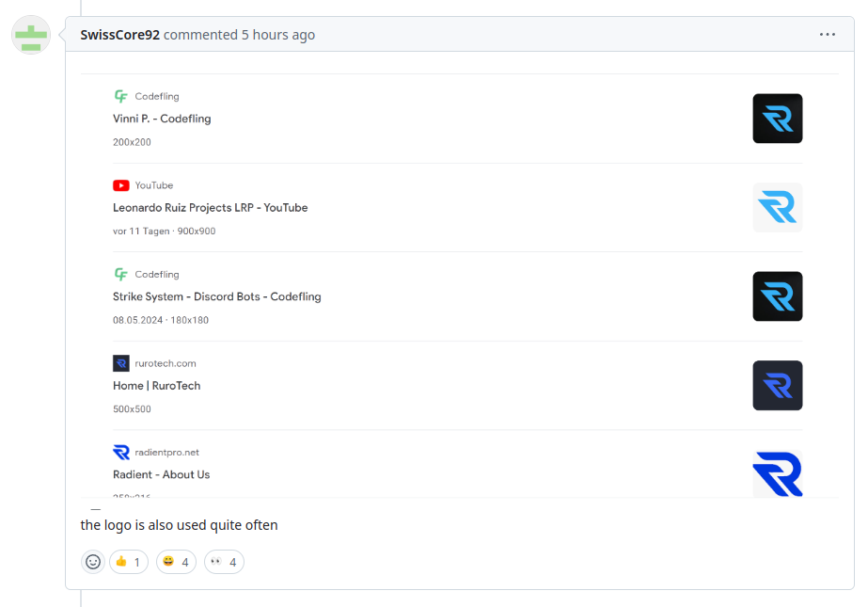Screen dimensions: 868x607
Task: Open the SwissCore92 username link
Action: [120, 35]
